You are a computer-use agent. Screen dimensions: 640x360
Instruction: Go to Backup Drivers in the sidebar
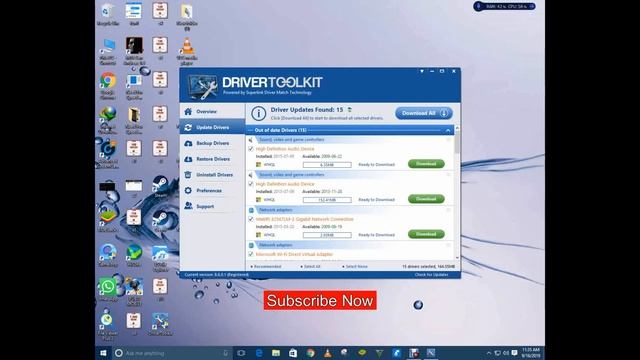pyautogui.click(x=212, y=143)
